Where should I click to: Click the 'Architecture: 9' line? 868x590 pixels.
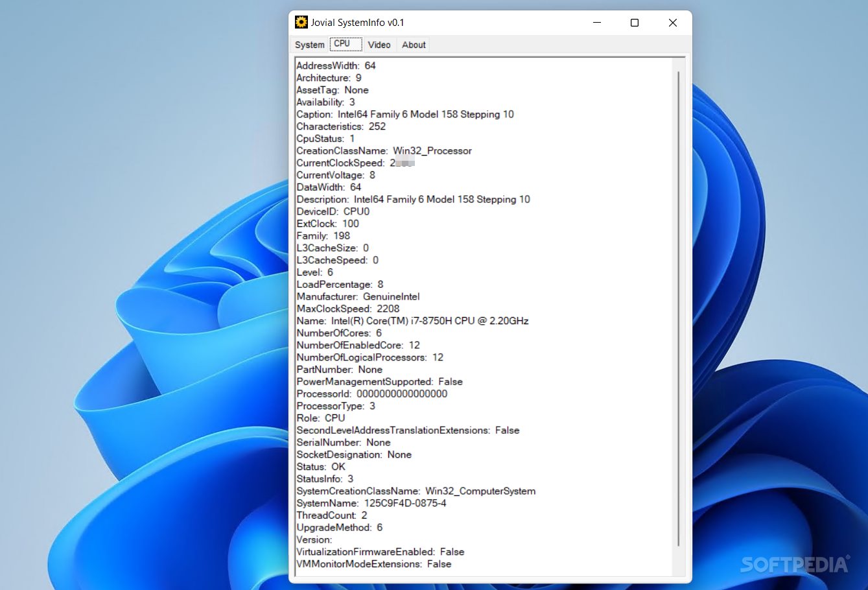point(329,78)
